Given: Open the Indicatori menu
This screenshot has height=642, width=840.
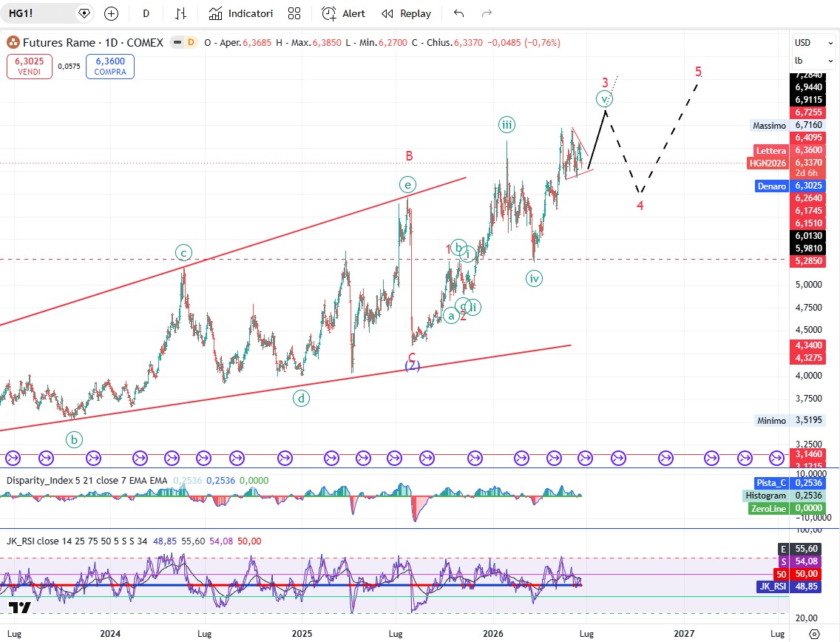Looking at the screenshot, I should pyautogui.click(x=240, y=13).
